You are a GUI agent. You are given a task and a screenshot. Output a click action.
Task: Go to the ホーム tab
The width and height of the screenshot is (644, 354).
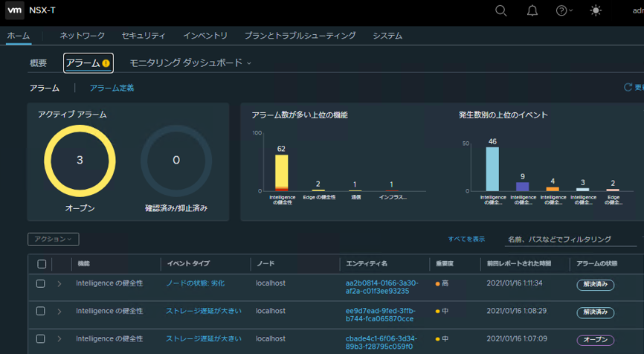pos(19,36)
